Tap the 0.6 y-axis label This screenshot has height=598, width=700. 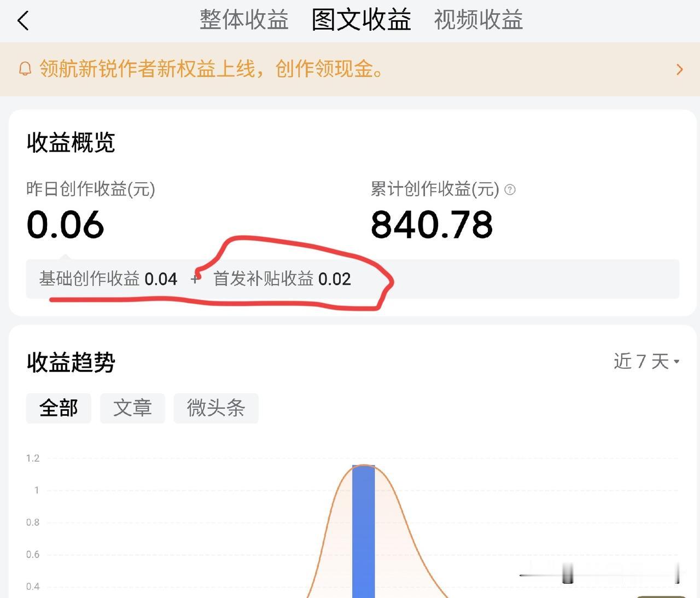[x=33, y=555]
